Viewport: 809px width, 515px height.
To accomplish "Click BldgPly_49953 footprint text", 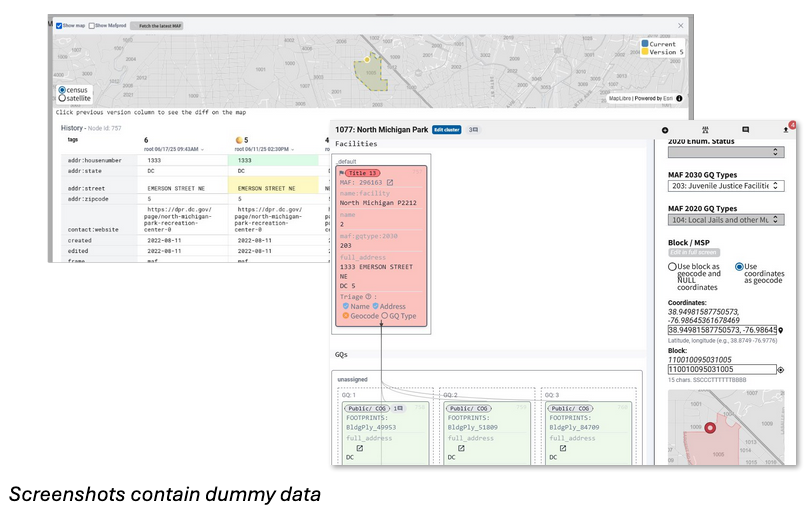I will (371, 427).
